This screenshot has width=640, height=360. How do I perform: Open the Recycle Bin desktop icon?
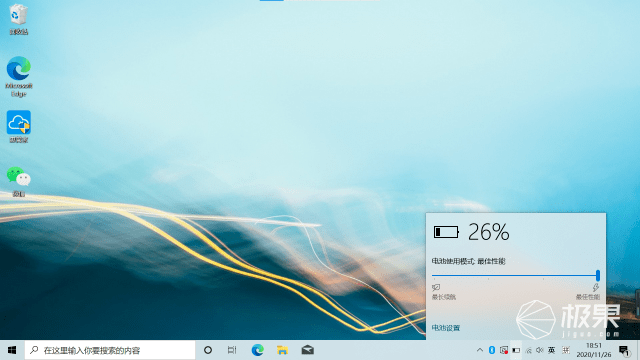click(x=18, y=18)
